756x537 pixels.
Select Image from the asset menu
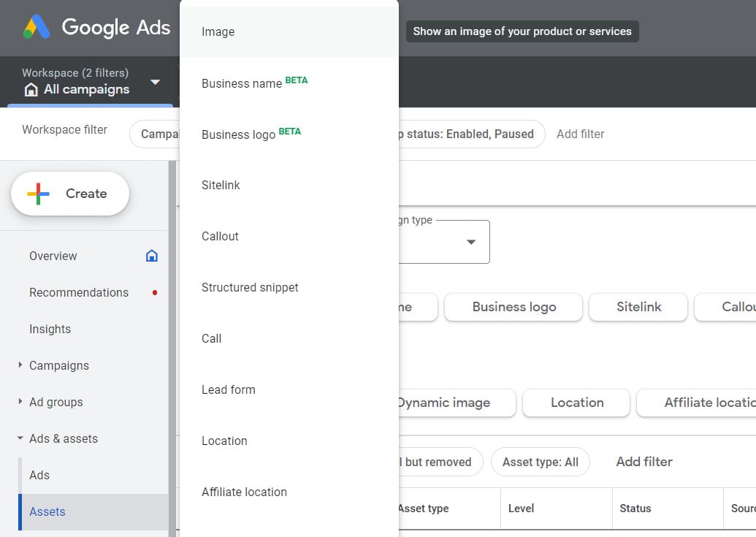click(218, 32)
